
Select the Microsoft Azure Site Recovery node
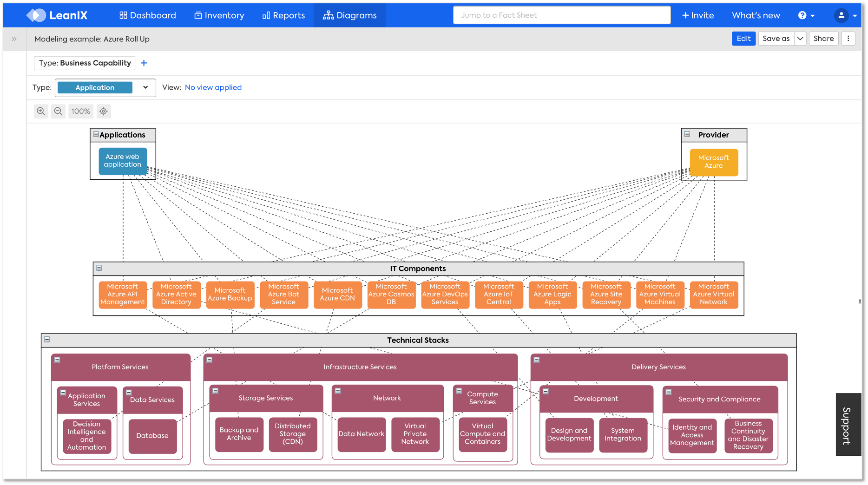click(x=606, y=295)
